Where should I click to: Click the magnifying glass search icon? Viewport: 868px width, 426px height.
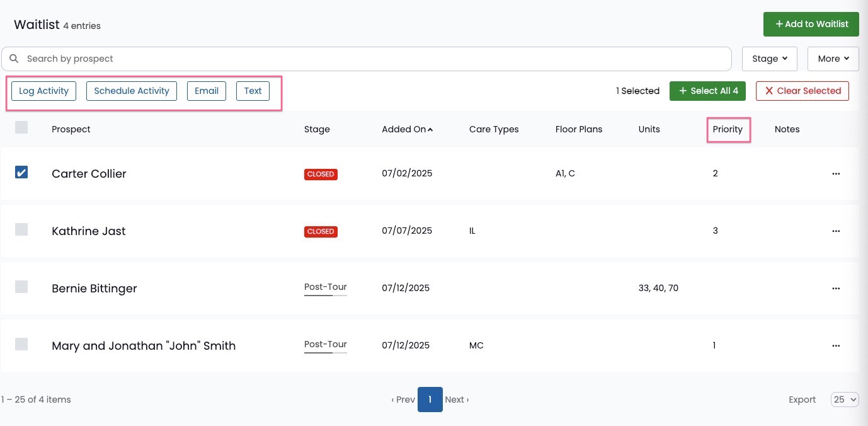(14, 59)
